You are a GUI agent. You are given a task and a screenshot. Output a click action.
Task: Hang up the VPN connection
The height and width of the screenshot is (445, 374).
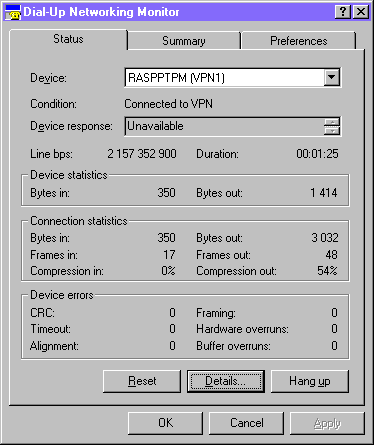point(310,381)
